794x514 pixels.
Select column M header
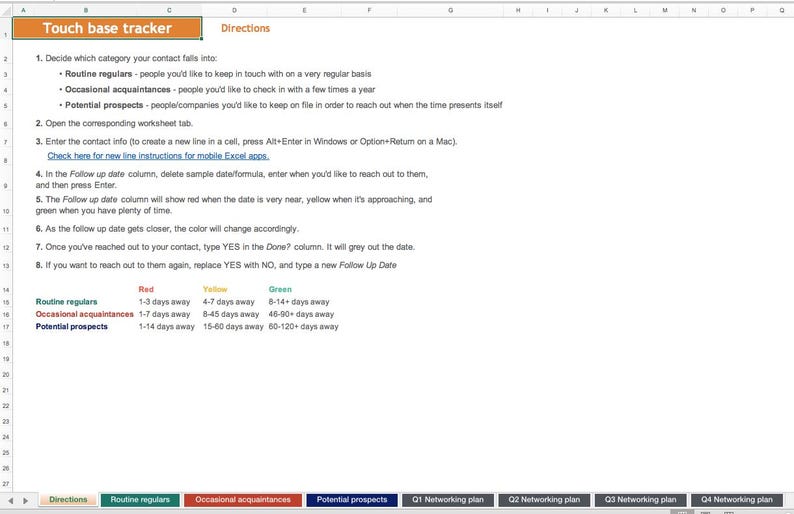click(664, 10)
